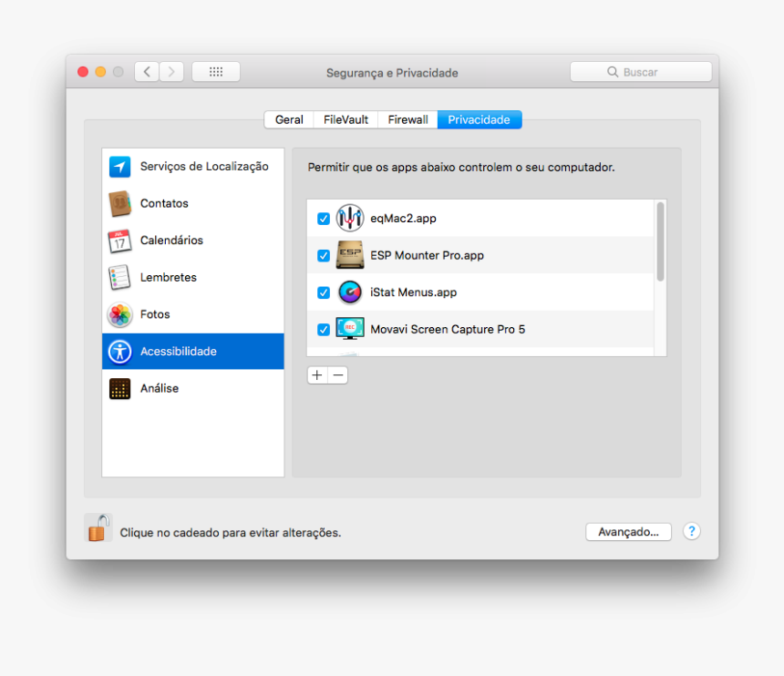784x676 pixels.
Task: Click the Movavi Screen Capture monitor icon
Action: pos(349,329)
